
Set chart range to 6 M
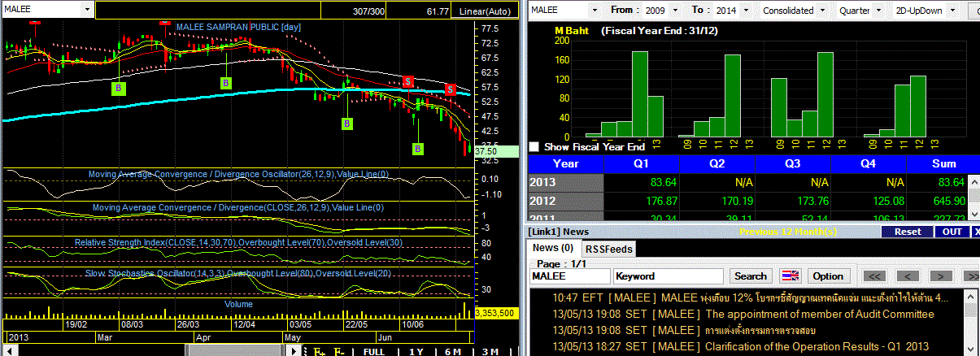[x=452, y=351]
